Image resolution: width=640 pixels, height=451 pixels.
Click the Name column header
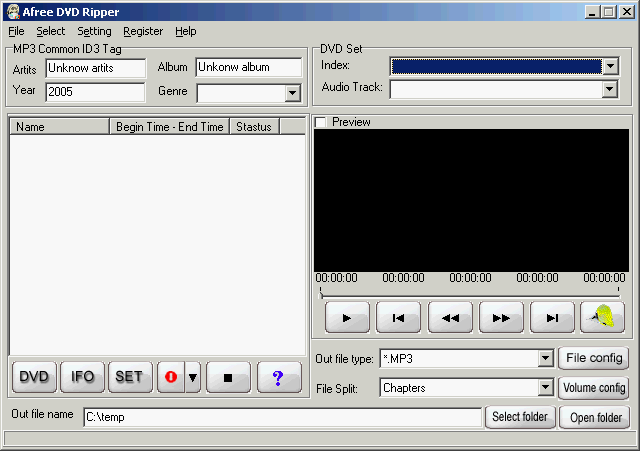pos(60,127)
